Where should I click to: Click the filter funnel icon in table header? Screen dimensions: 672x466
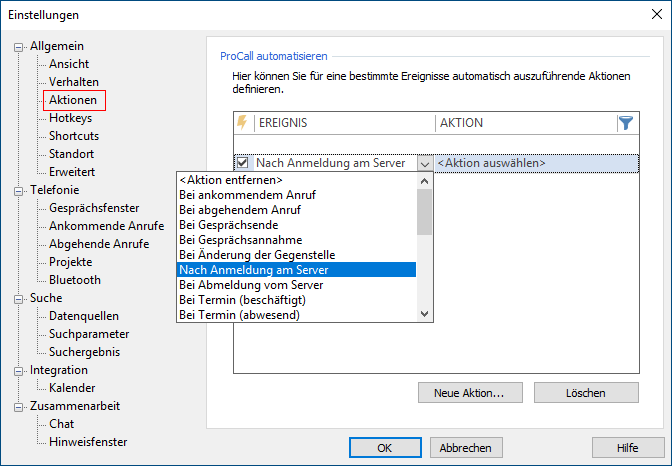626,123
